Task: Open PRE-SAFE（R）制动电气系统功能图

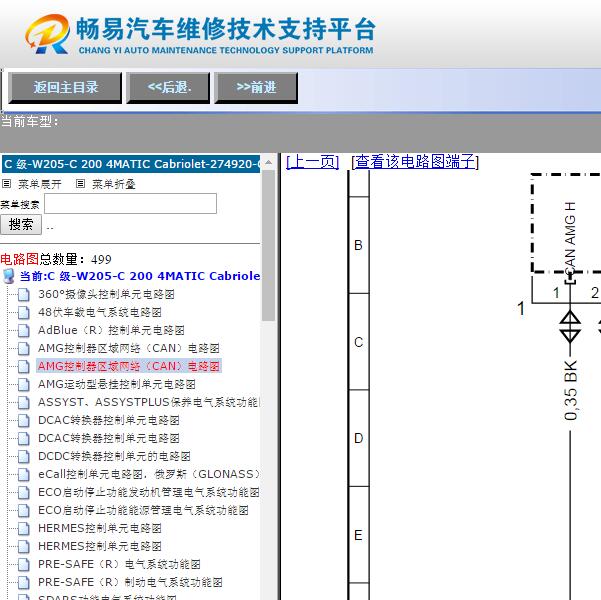Action: [x=130, y=582]
